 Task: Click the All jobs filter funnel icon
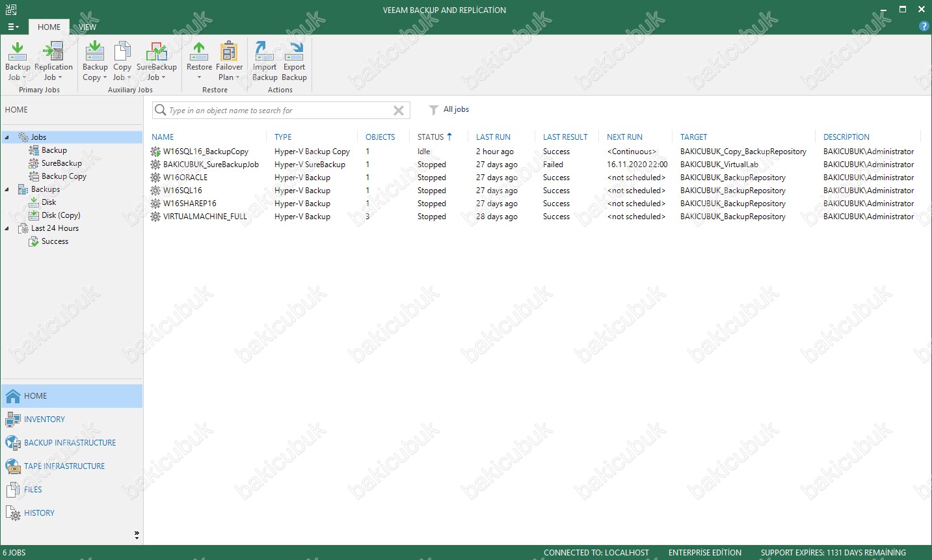433,110
